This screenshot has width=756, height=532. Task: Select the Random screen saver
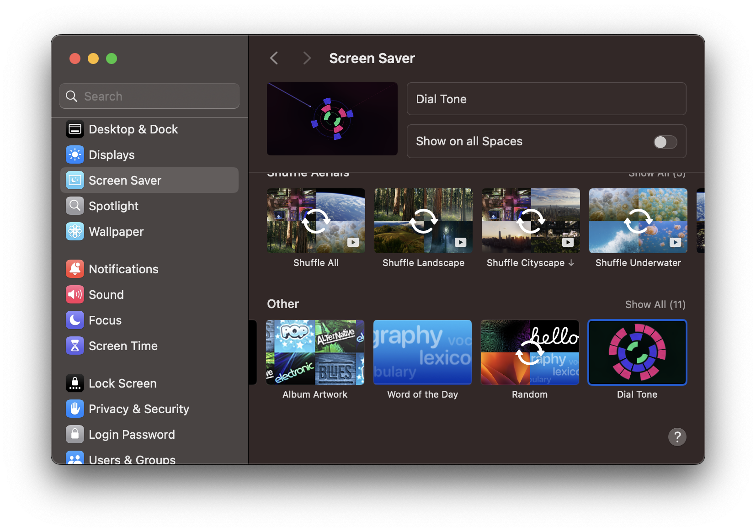[x=529, y=352]
